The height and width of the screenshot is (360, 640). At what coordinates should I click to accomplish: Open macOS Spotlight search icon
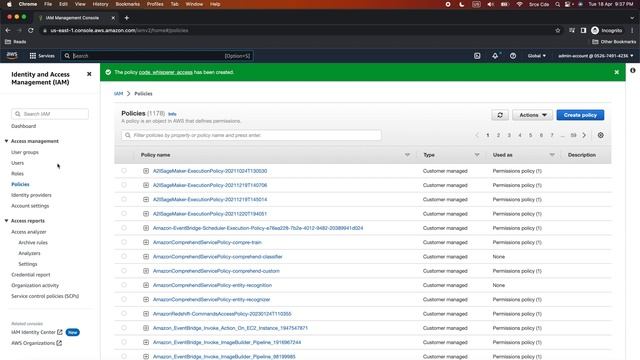coord(557,4)
